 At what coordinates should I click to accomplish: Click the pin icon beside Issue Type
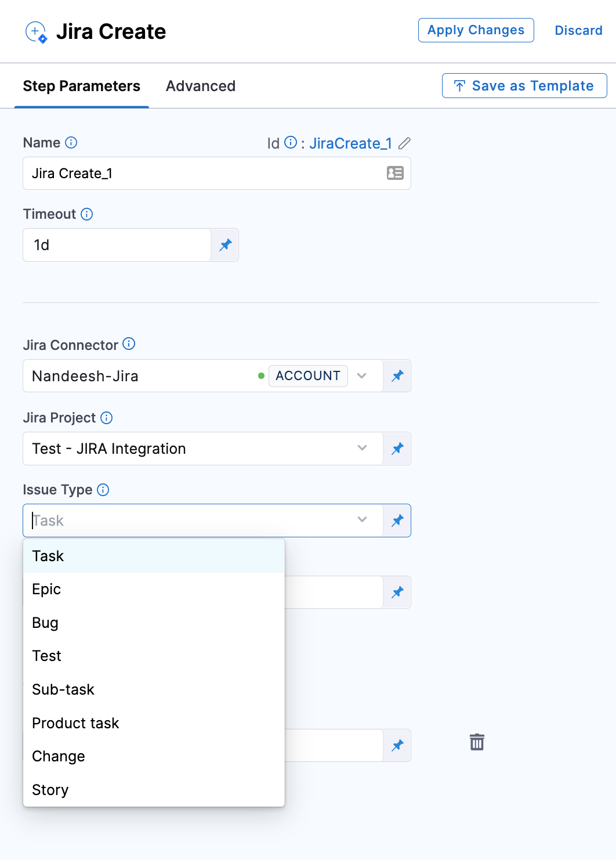[x=397, y=521]
